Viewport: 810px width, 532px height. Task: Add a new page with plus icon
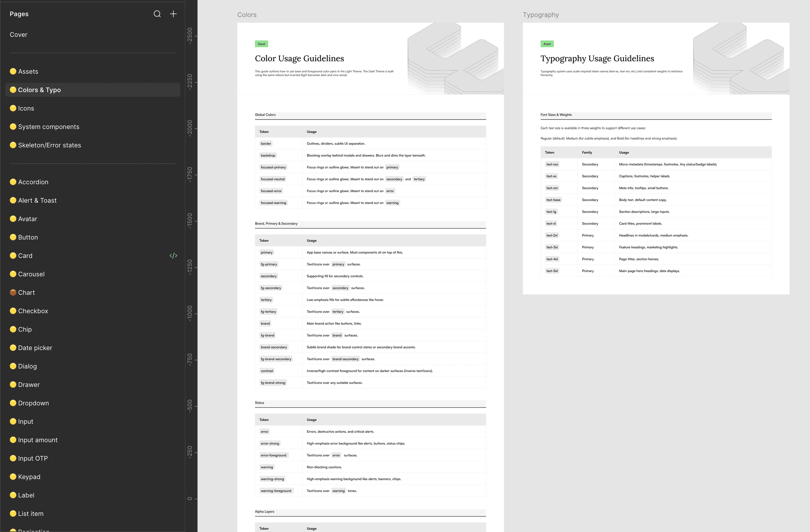click(x=173, y=14)
